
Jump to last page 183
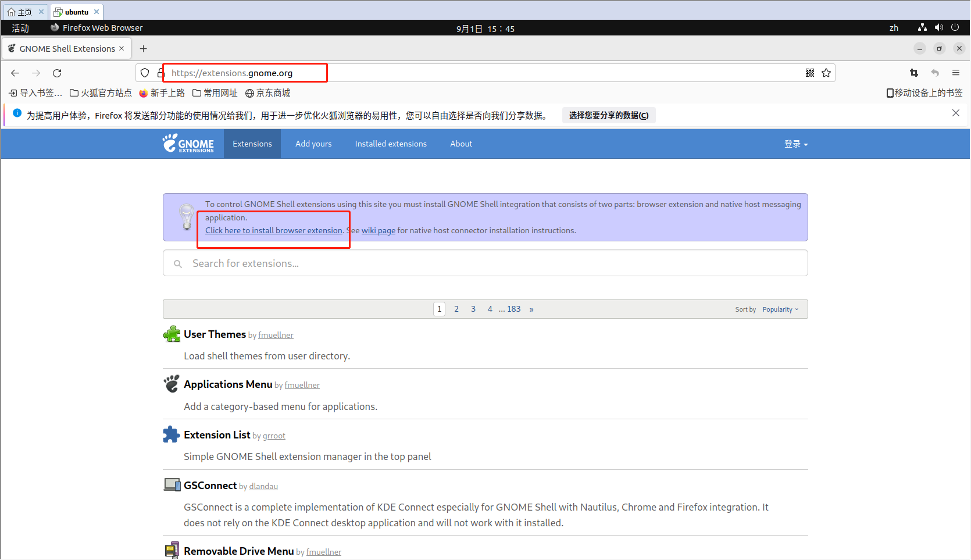coord(514,309)
